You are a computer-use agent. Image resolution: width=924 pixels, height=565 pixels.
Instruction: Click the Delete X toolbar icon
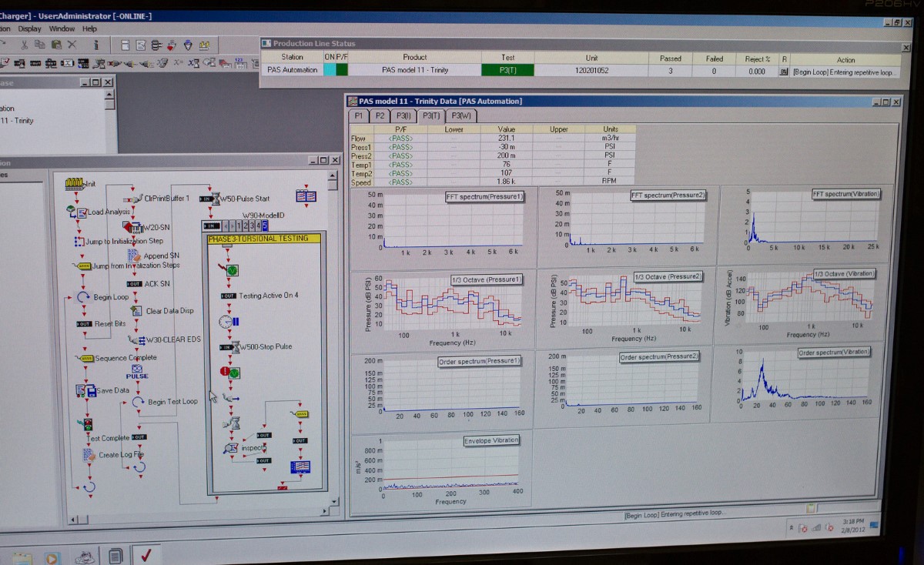pos(72,45)
